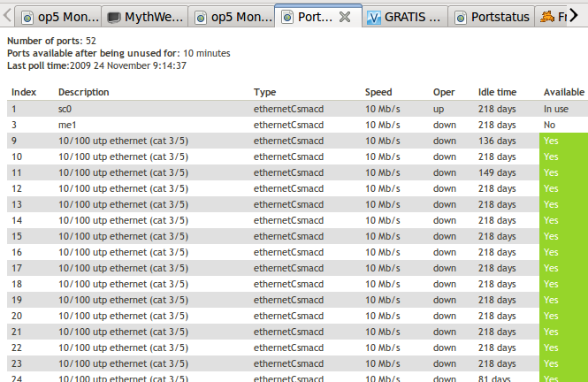
Task: Close the active Port tab
Action: click(x=346, y=17)
